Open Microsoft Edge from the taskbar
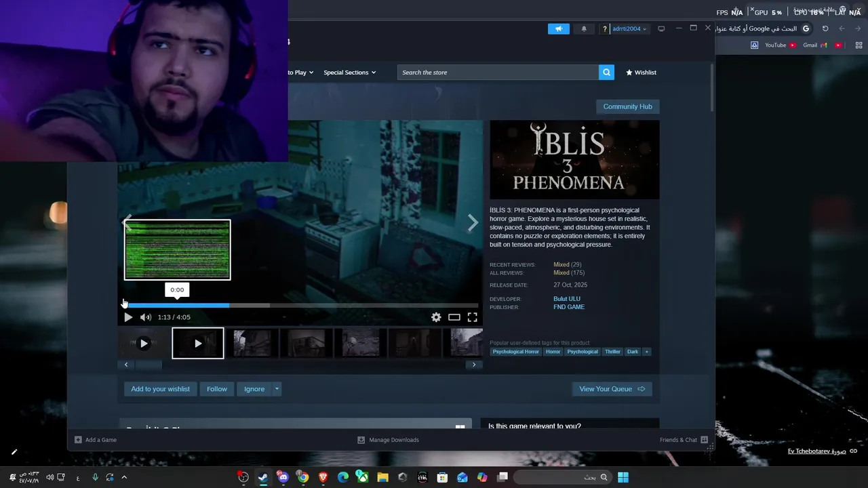Screen dimensions: 868x488 [343, 477]
